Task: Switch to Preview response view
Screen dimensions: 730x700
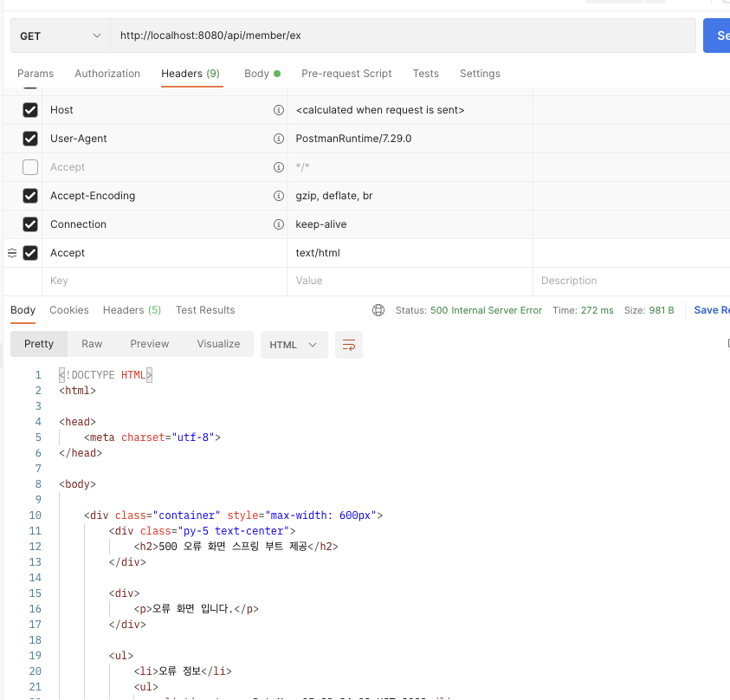Action: [x=150, y=344]
